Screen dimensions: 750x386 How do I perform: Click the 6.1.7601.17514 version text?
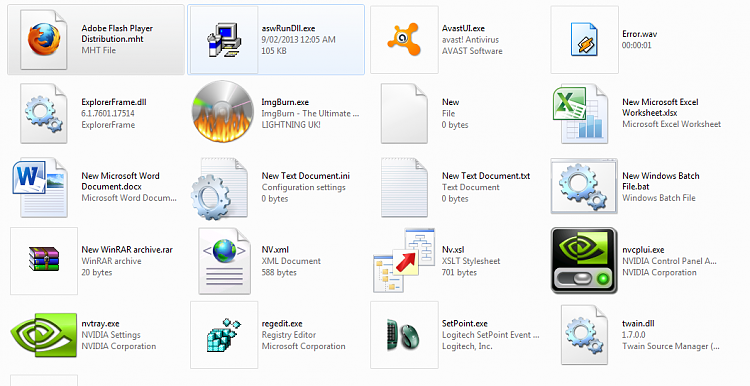pyautogui.click(x=108, y=113)
